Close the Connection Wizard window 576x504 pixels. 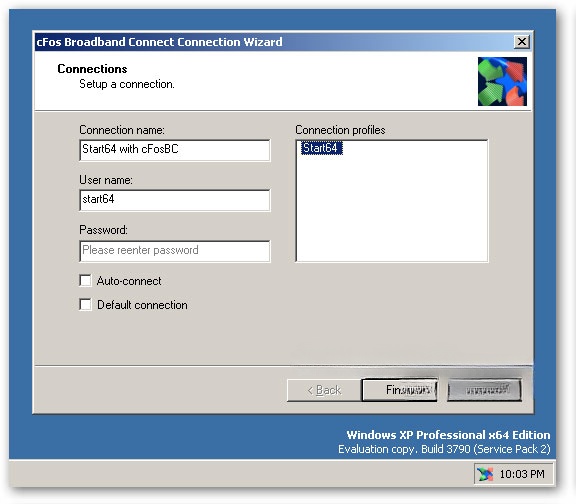522,42
